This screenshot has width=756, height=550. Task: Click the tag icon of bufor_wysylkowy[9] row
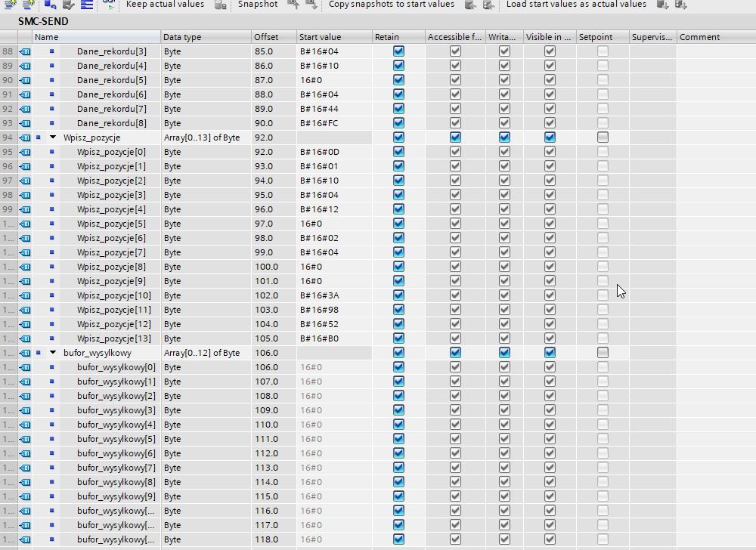coord(25,496)
